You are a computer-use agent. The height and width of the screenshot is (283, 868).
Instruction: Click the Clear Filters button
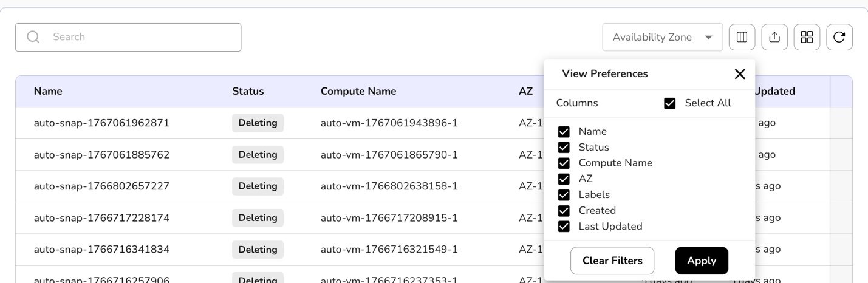[612, 261]
